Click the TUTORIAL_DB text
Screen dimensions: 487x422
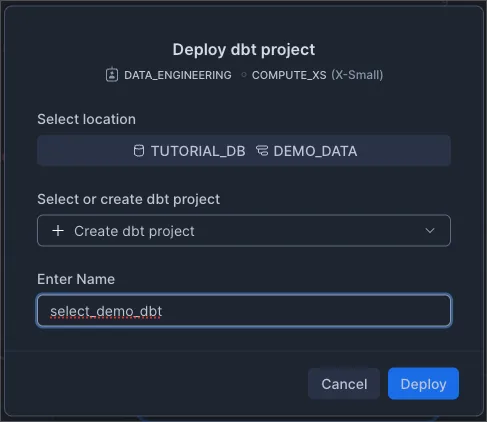pyautogui.click(x=198, y=151)
